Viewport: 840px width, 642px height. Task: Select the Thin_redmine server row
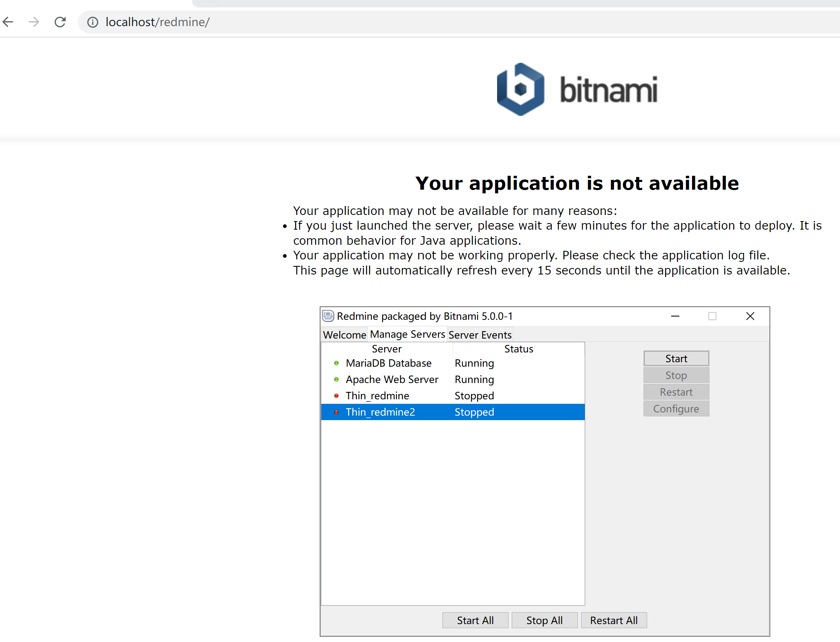pos(453,396)
